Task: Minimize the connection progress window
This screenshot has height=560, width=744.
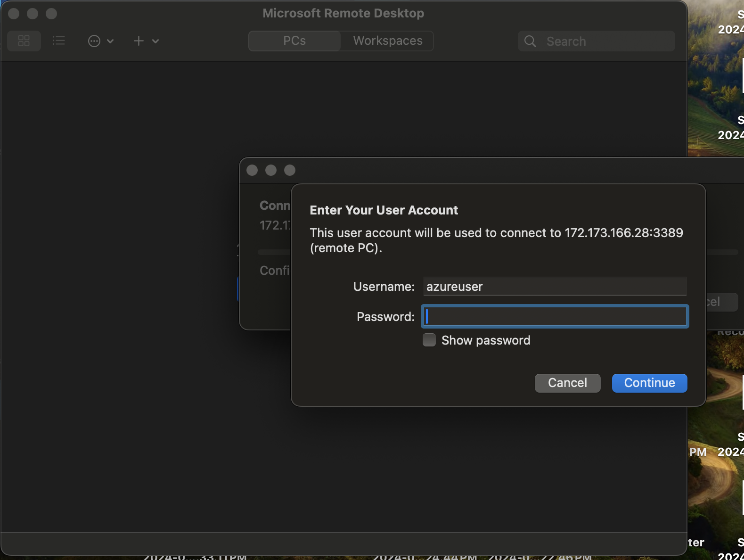Action: (x=271, y=170)
